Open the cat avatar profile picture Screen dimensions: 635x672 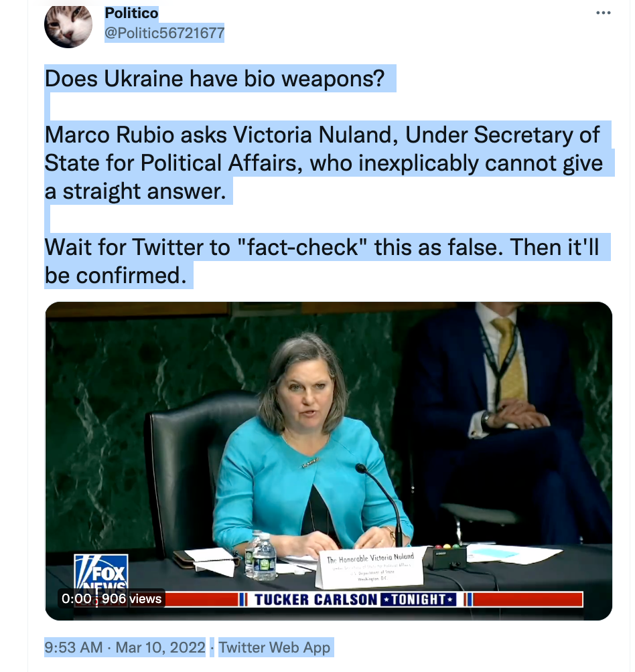click(68, 27)
